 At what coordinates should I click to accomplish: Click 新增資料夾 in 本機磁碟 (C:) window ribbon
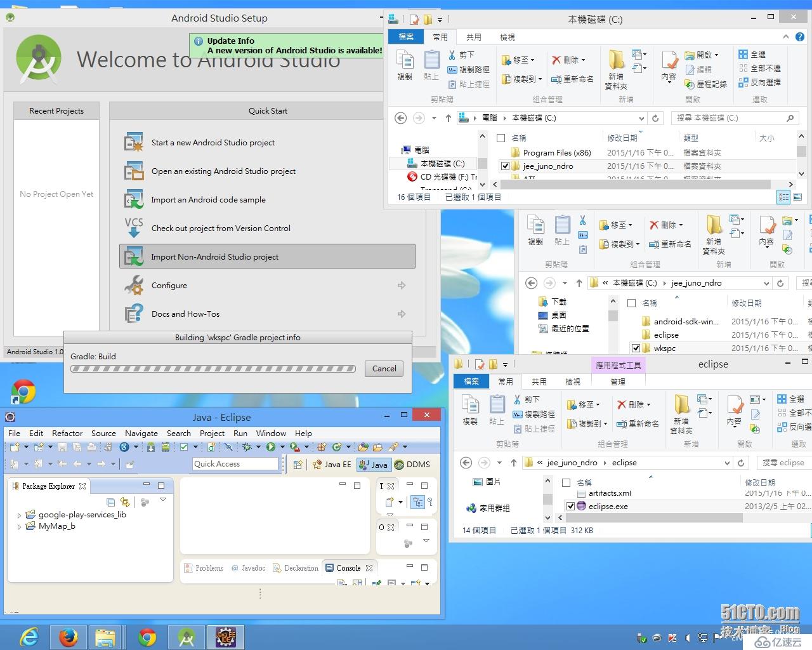pyautogui.click(x=616, y=69)
